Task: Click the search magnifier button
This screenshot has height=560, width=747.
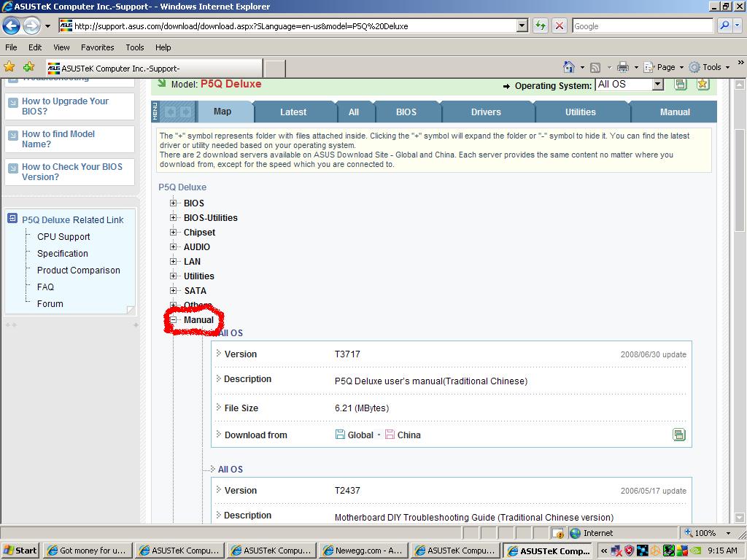Action: (x=724, y=26)
